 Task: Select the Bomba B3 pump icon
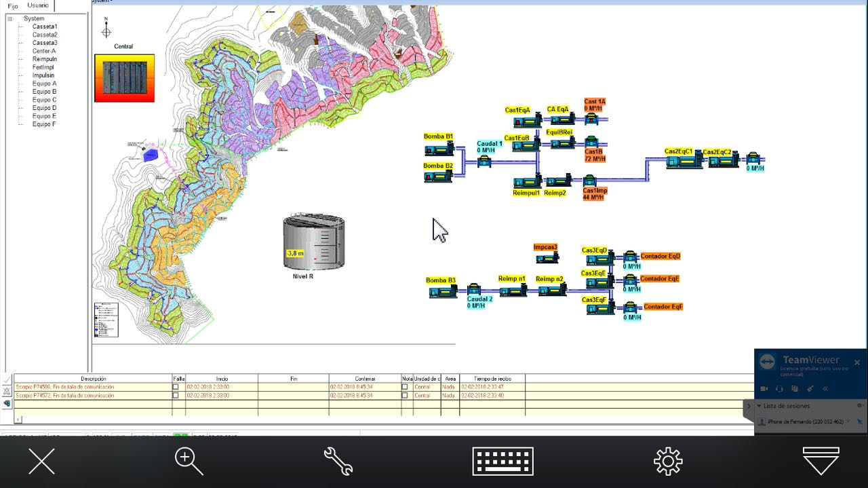point(443,293)
